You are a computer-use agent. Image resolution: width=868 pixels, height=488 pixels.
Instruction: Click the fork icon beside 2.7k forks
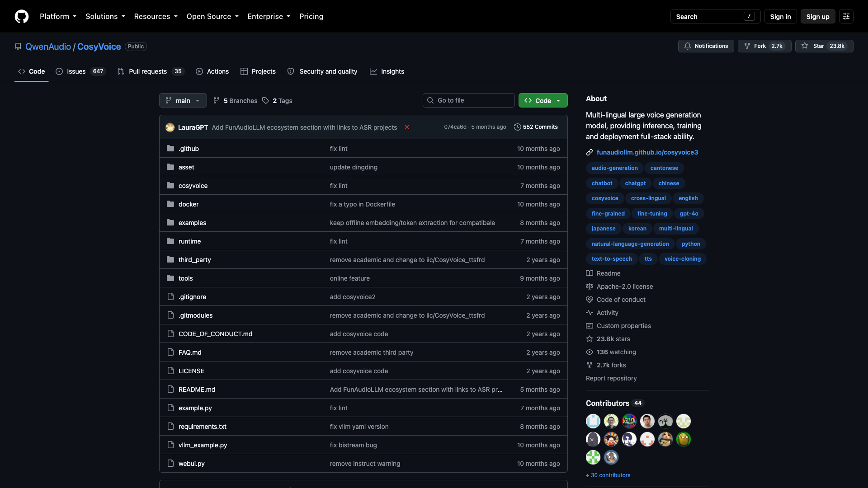[x=590, y=365]
